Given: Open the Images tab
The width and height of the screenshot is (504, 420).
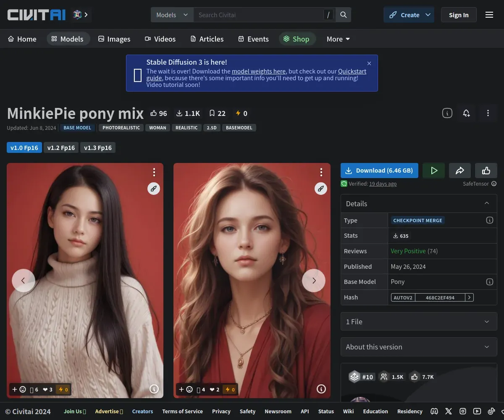Looking at the screenshot, I should [114, 39].
